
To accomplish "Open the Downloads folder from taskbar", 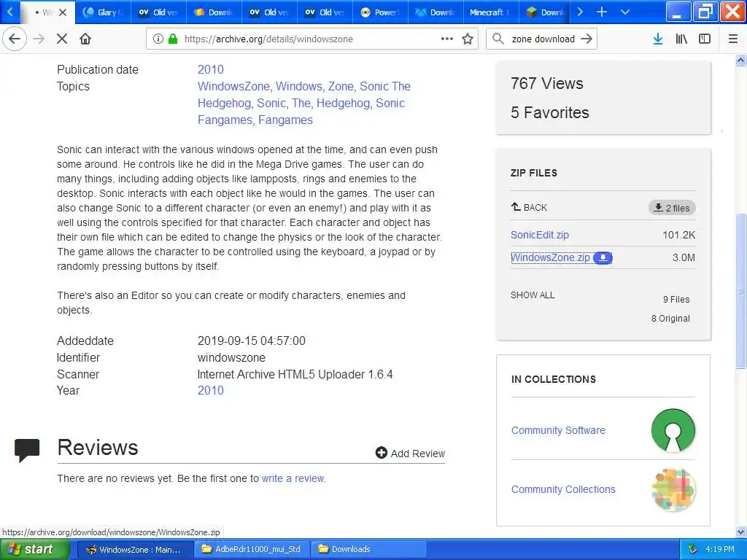I will coord(368,550).
